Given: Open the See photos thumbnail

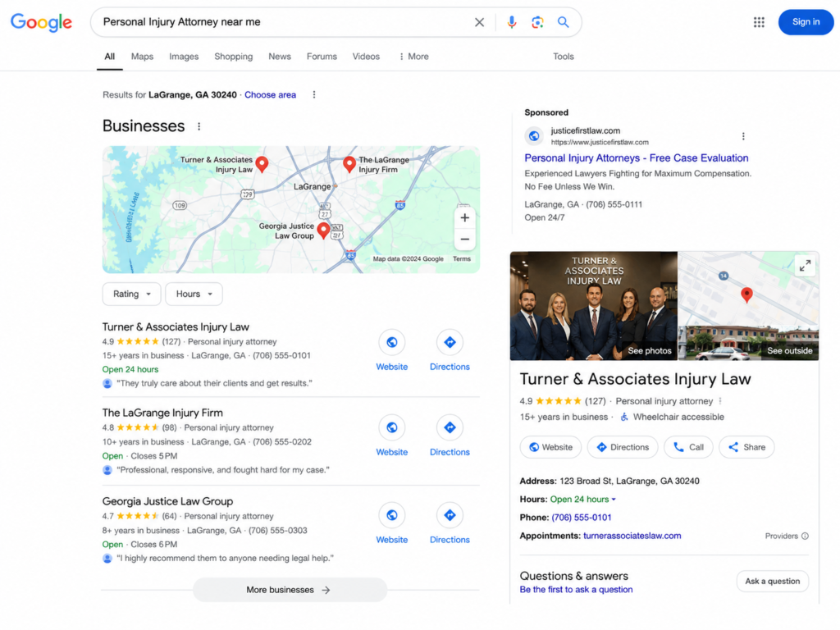Looking at the screenshot, I should 594,305.
